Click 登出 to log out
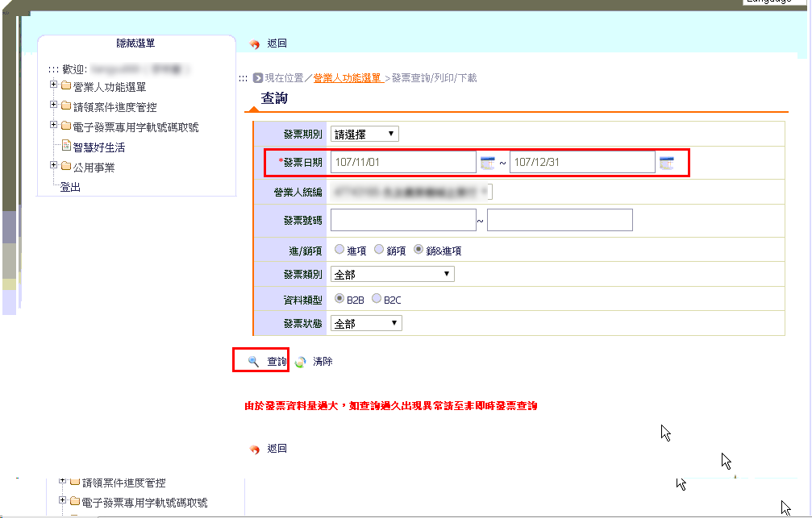The height and width of the screenshot is (518, 812). click(70, 187)
